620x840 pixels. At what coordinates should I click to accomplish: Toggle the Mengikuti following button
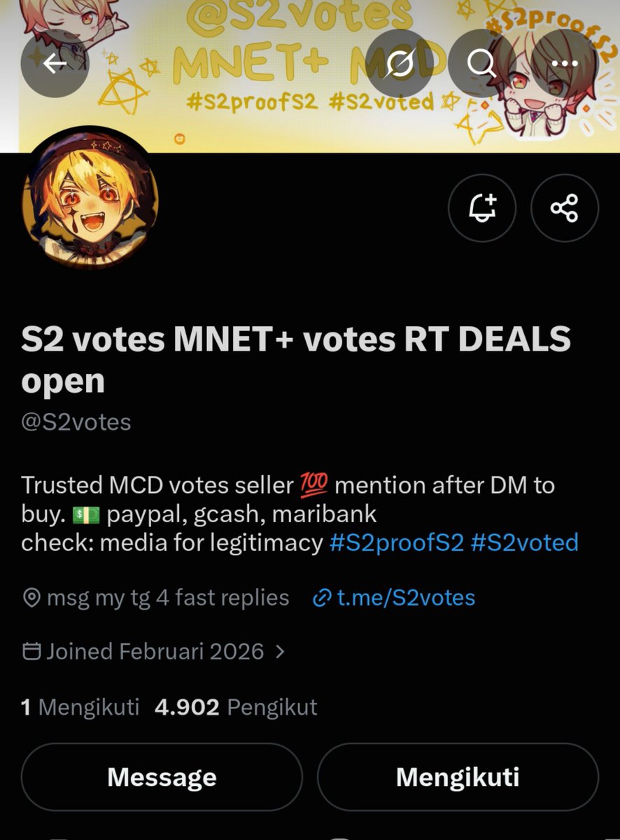pyautogui.click(x=458, y=777)
